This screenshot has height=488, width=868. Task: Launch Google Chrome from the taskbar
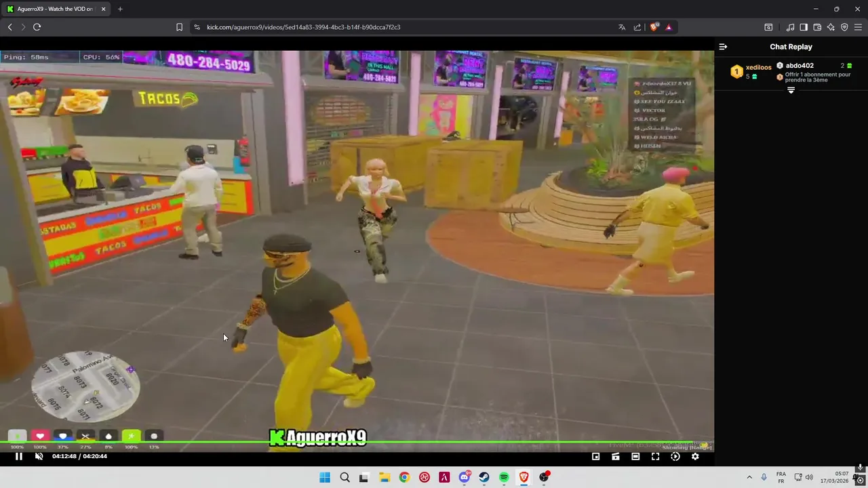click(404, 477)
